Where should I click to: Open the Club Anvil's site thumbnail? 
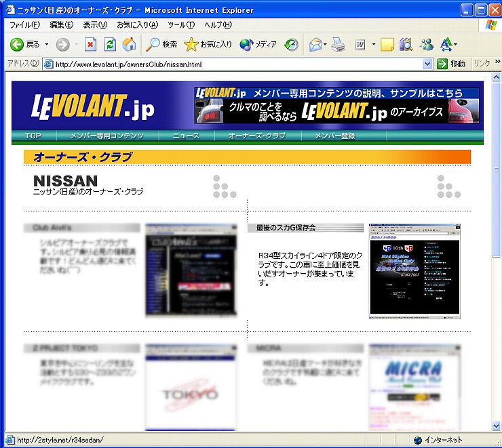click(191, 270)
